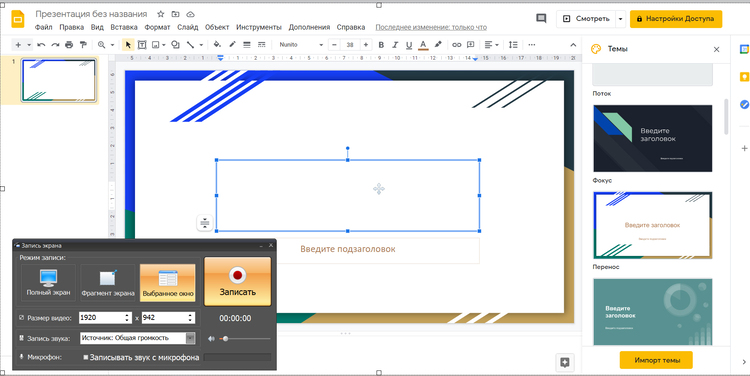Expand the sound source dropdown
Screen dimensions: 750x376
[190, 338]
